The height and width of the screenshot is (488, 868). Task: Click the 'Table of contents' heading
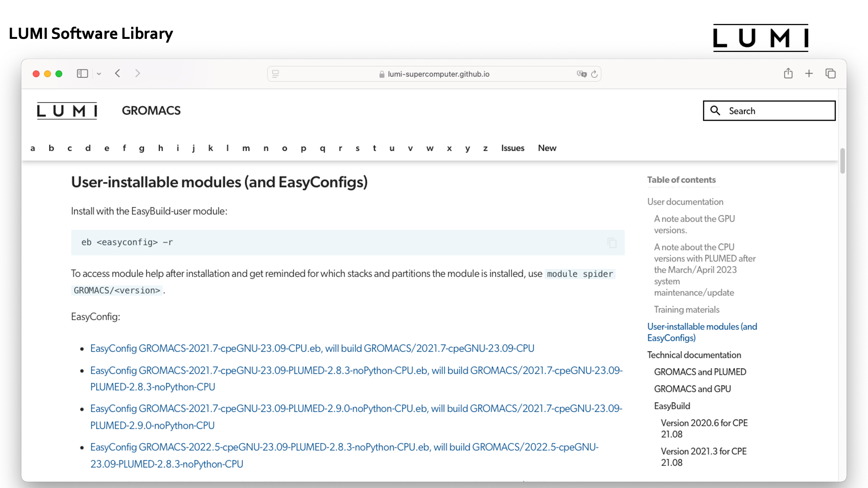(x=681, y=180)
